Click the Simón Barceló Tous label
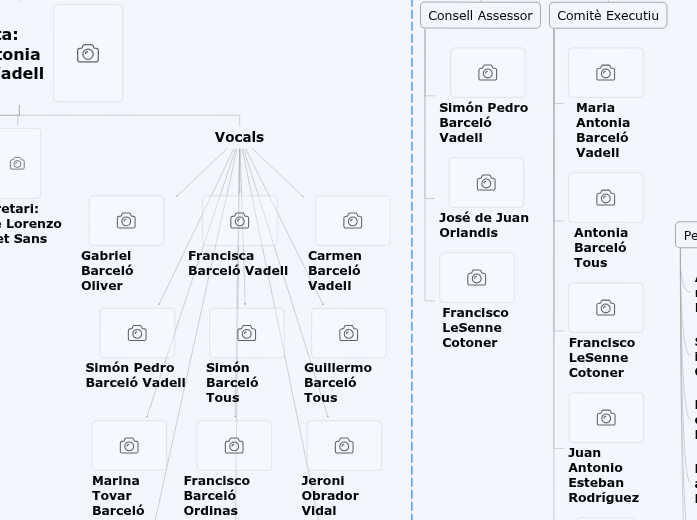697x520 pixels. click(x=232, y=382)
